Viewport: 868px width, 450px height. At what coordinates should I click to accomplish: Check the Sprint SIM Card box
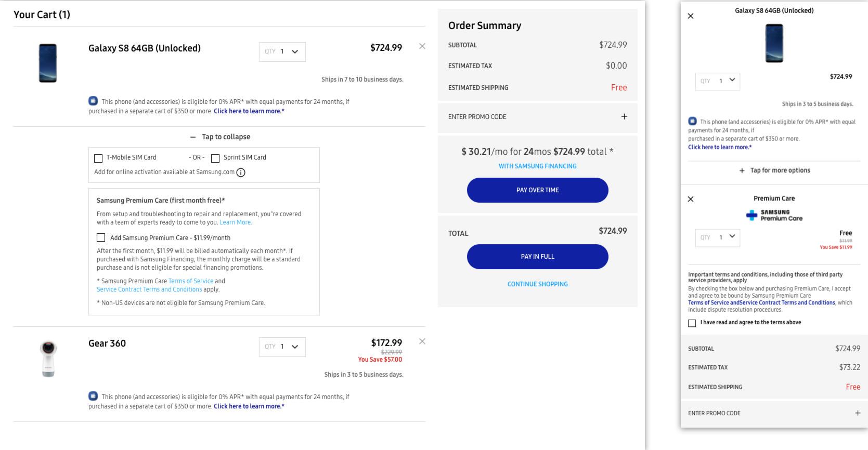tap(215, 158)
